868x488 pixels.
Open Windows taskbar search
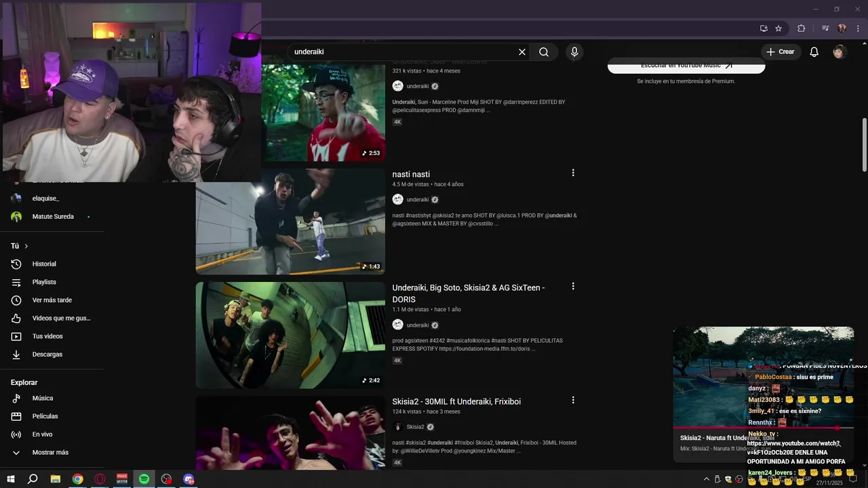coord(33,479)
